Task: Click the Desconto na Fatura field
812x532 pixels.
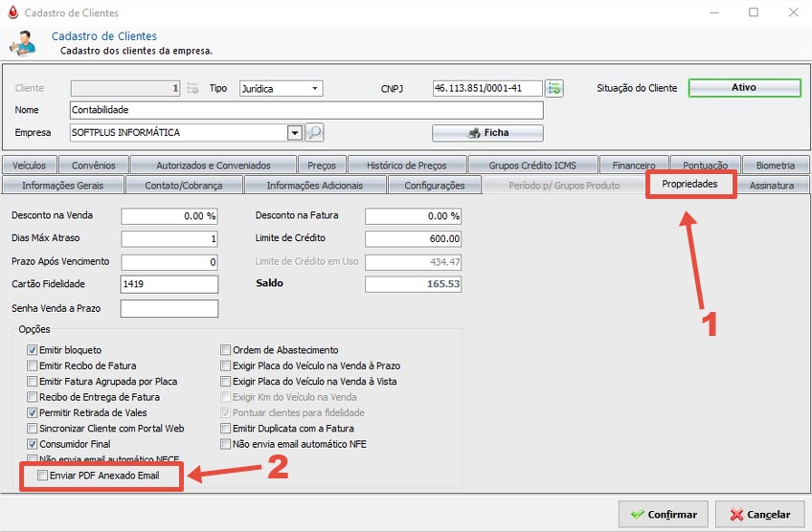Action: pyautogui.click(x=414, y=216)
